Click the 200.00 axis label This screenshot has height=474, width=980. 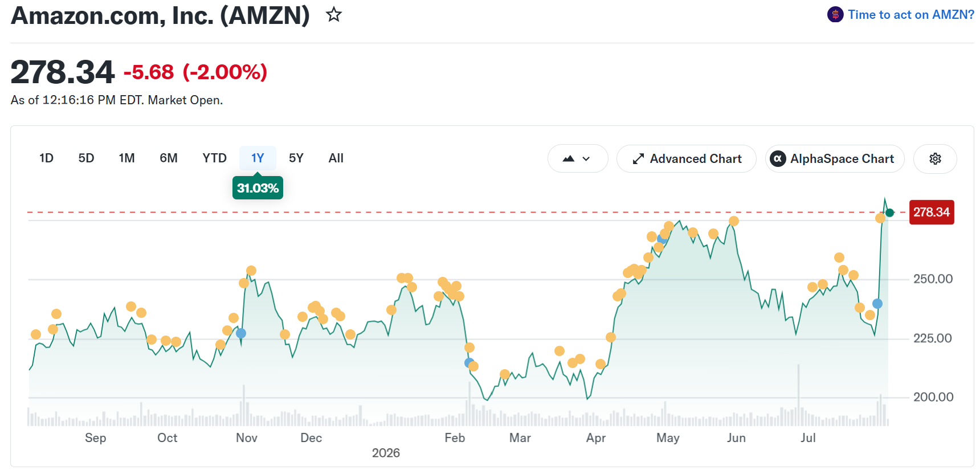[x=933, y=397]
